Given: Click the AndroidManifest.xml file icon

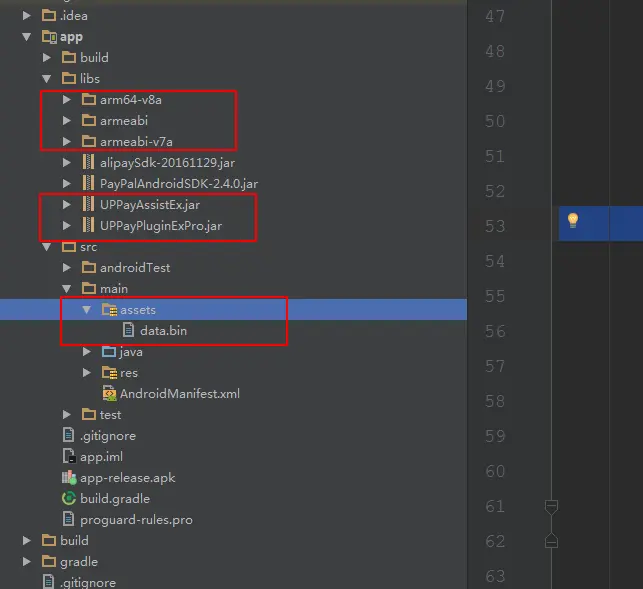Looking at the screenshot, I should click(109, 393).
